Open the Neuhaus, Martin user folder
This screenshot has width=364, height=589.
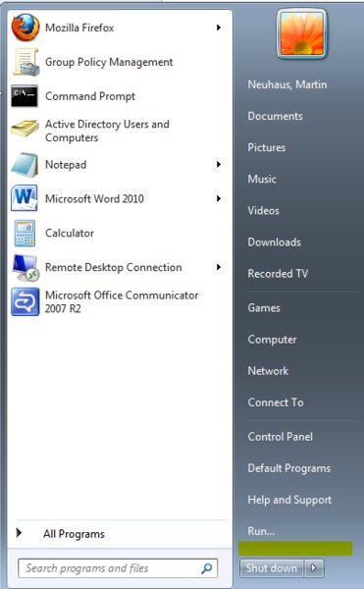287,84
